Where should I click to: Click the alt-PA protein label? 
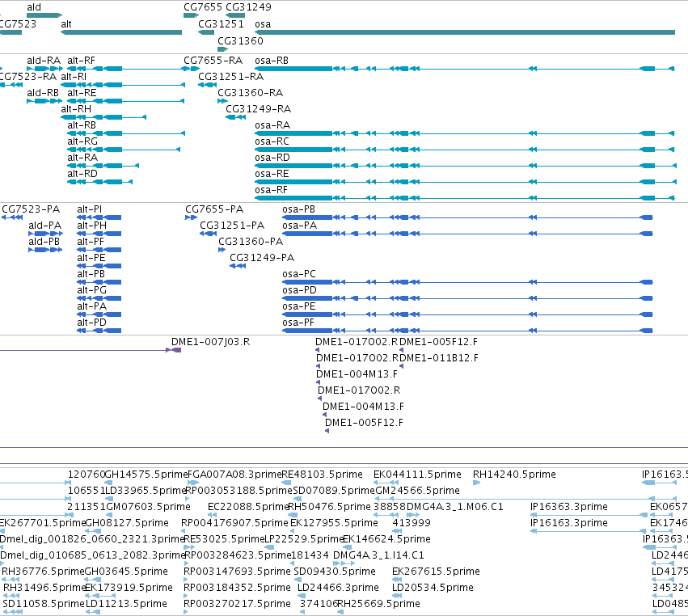91,306
